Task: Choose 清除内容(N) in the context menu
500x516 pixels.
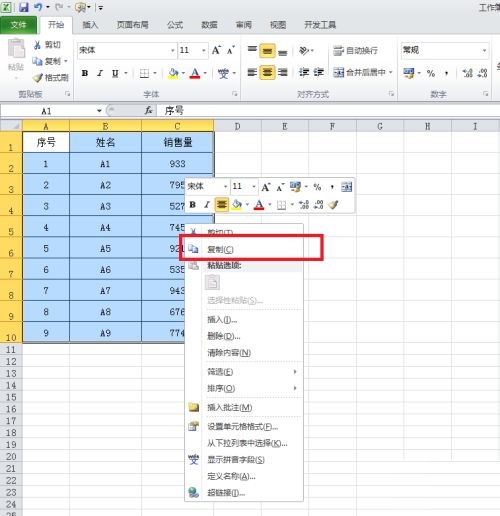Action: 245,353
